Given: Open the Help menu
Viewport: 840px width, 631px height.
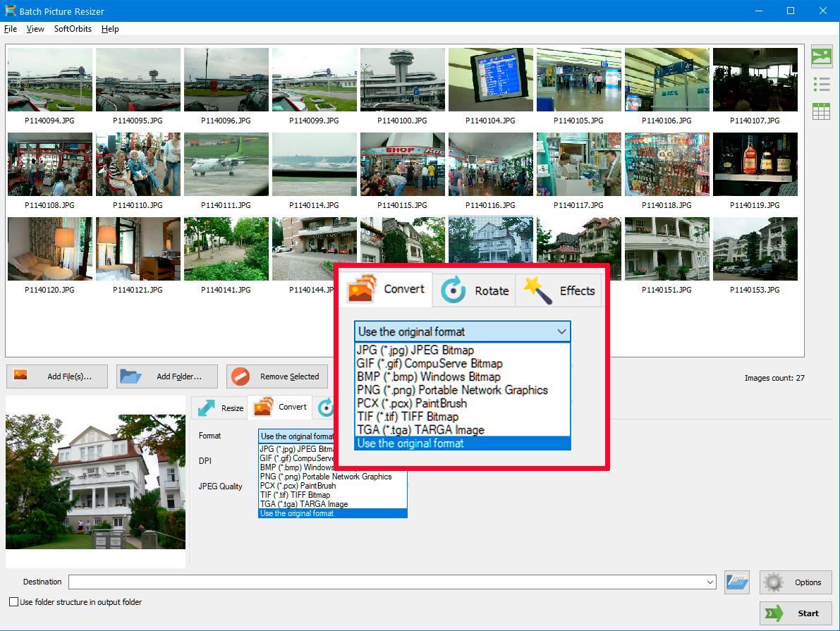Looking at the screenshot, I should 110,29.
